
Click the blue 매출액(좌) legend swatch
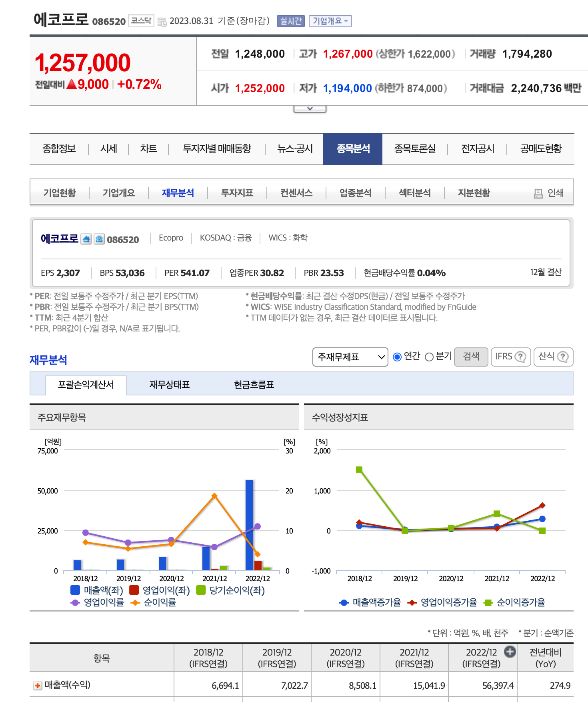[x=75, y=590]
